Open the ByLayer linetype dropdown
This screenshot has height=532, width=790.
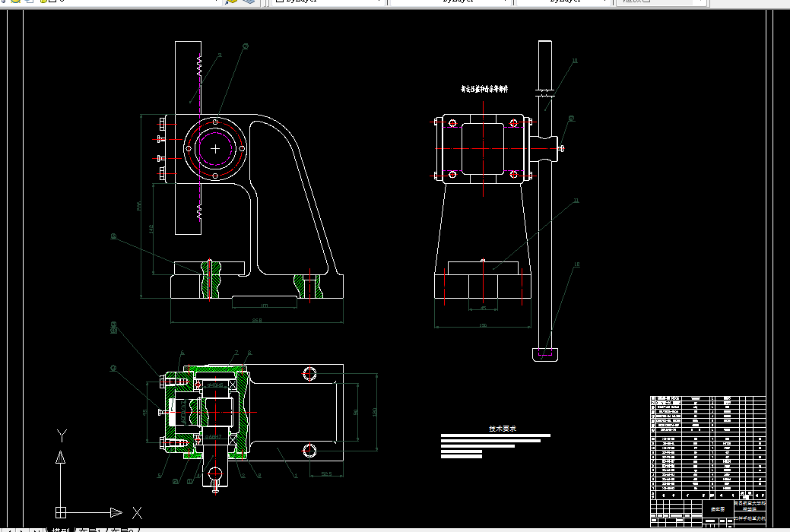pos(452,2)
